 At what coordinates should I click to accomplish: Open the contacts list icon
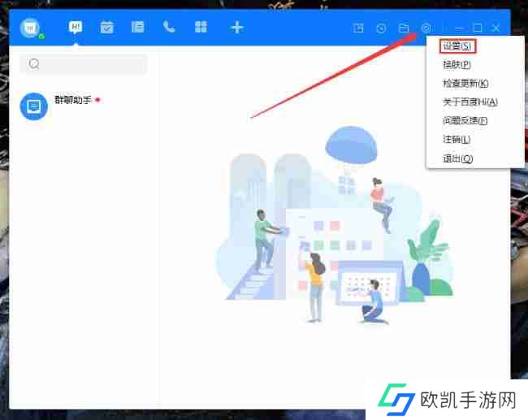(x=137, y=27)
